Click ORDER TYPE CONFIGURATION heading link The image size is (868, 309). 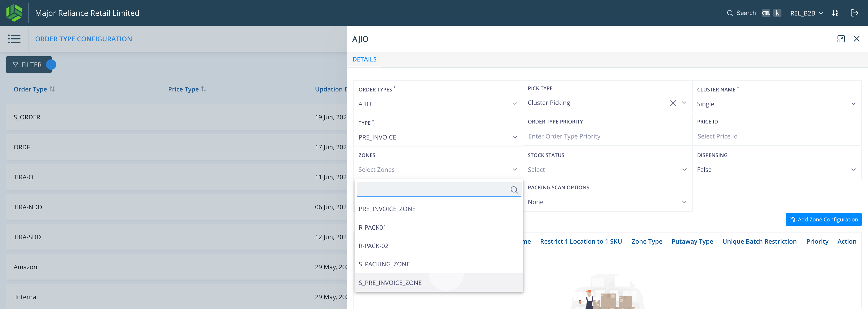coord(83,39)
